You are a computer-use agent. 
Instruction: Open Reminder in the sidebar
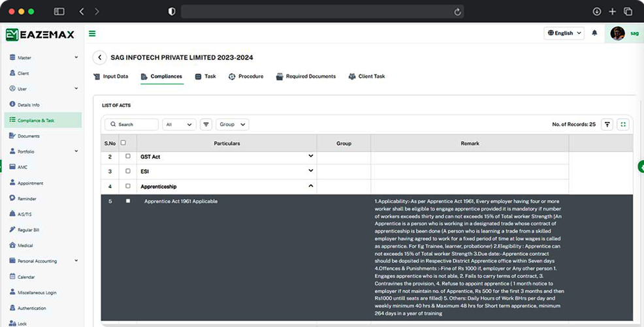23,198
